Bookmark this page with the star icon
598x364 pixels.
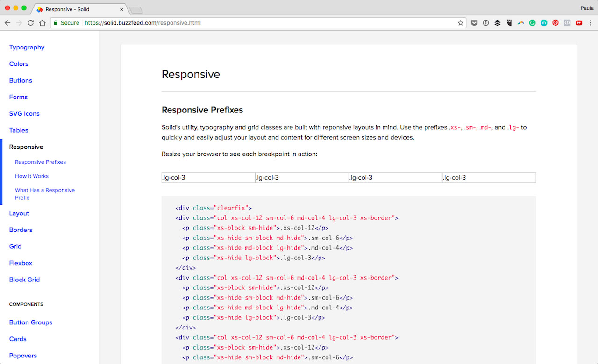click(461, 22)
